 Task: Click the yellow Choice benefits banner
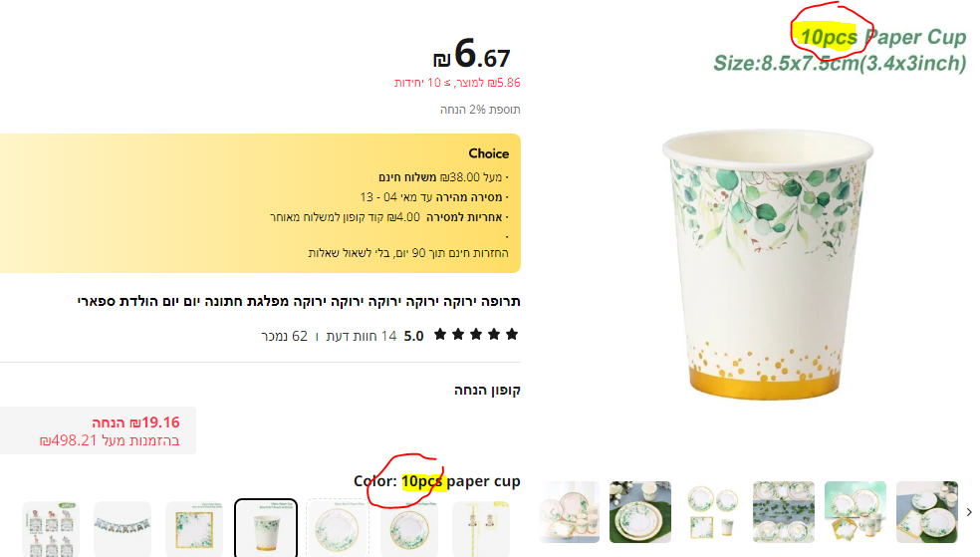click(260, 203)
